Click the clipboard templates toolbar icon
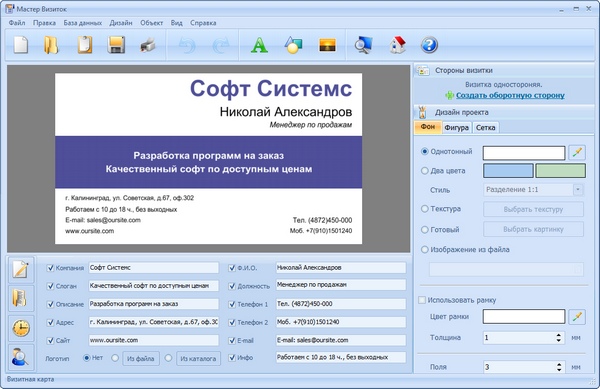This screenshot has height=389, width=600. pyautogui.click(x=85, y=45)
